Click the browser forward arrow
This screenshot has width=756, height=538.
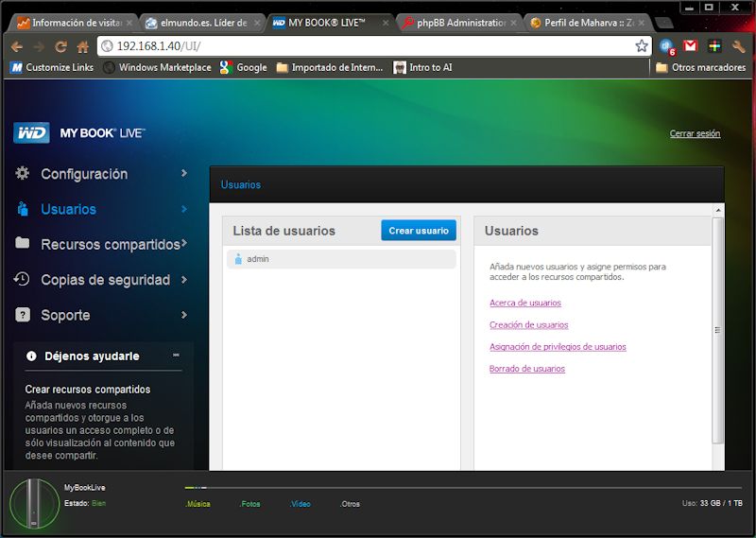[x=39, y=47]
